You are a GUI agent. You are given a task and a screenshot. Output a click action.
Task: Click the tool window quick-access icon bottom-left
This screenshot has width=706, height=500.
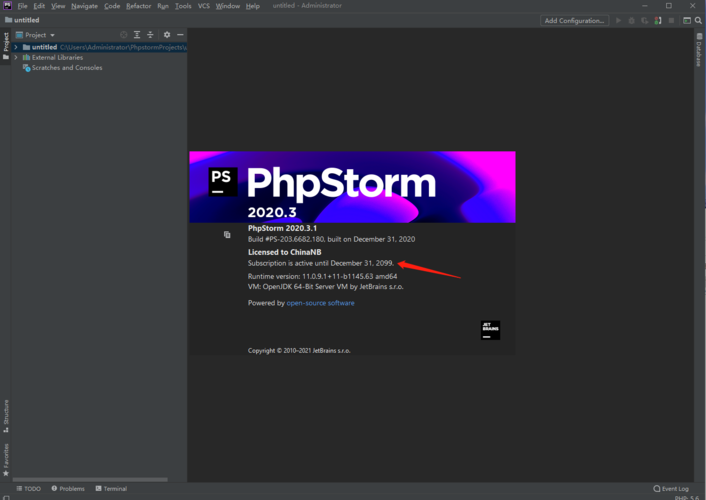[x=6, y=497]
